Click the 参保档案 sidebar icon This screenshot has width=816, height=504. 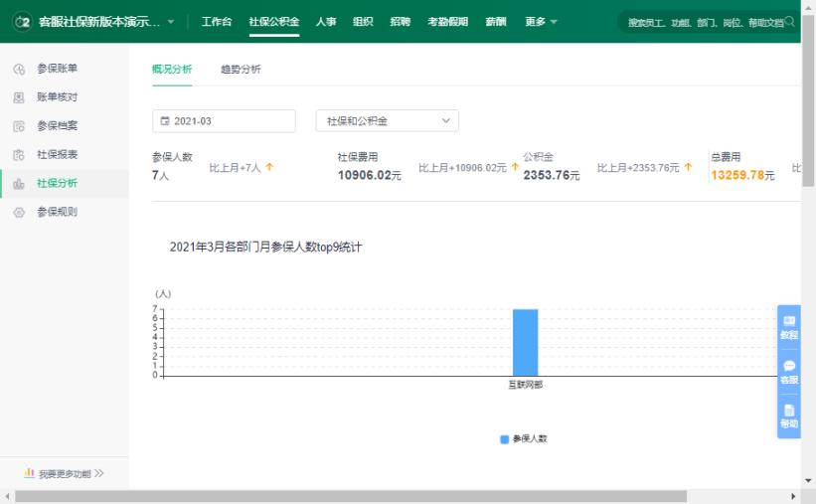[19, 126]
